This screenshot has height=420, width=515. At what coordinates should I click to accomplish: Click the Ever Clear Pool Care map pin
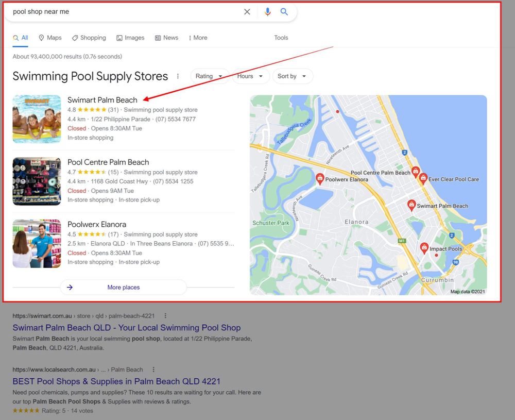[x=423, y=178]
